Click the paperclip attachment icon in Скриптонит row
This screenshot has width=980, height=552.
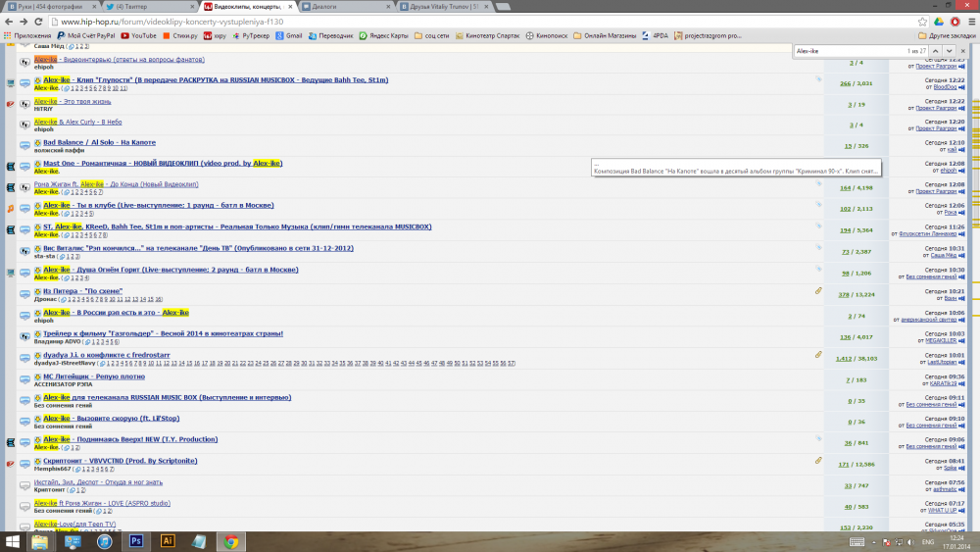click(818, 460)
